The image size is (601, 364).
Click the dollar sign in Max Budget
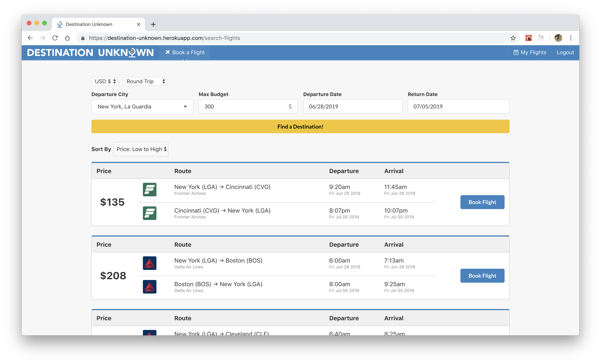pyautogui.click(x=290, y=106)
